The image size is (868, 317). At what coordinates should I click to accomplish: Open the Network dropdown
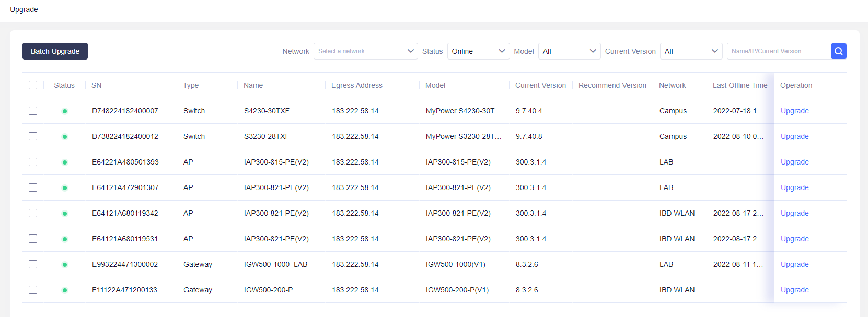click(x=365, y=51)
